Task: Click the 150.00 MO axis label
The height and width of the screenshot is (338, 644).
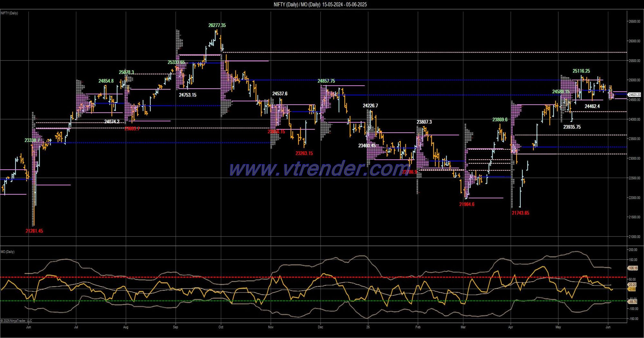Action: (x=633, y=260)
